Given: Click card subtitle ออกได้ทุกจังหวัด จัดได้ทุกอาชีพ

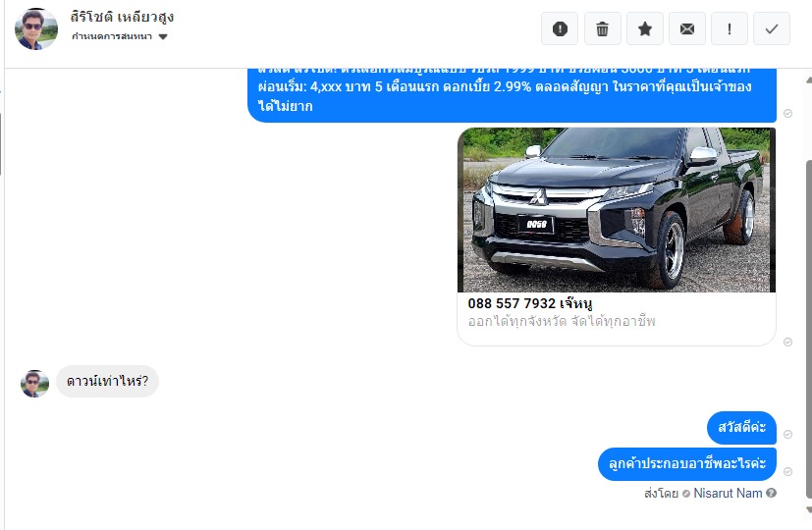Looking at the screenshot, I should click(562, 321).
